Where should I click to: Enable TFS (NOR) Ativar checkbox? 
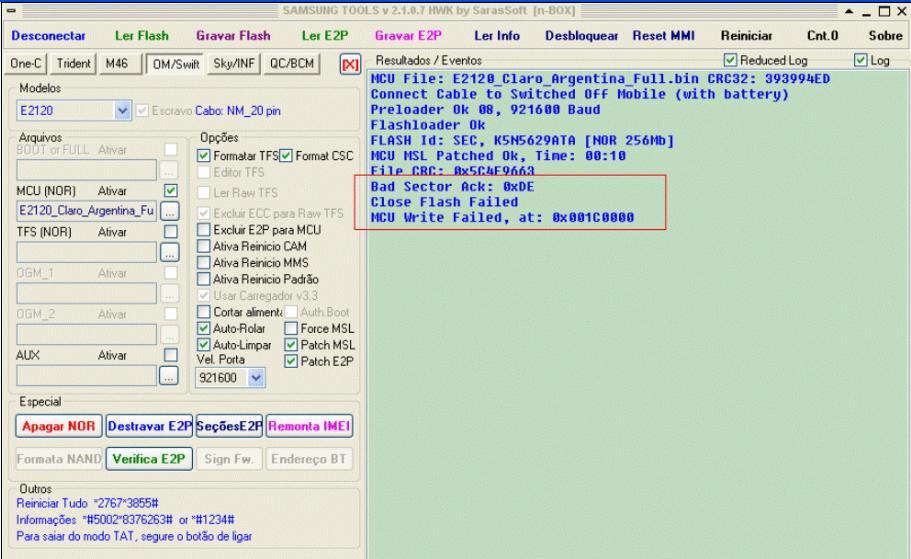coord(170,232)
